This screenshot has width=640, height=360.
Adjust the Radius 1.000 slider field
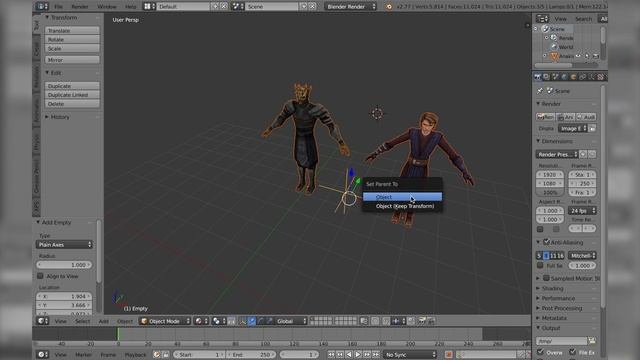[x=64, y=264]
